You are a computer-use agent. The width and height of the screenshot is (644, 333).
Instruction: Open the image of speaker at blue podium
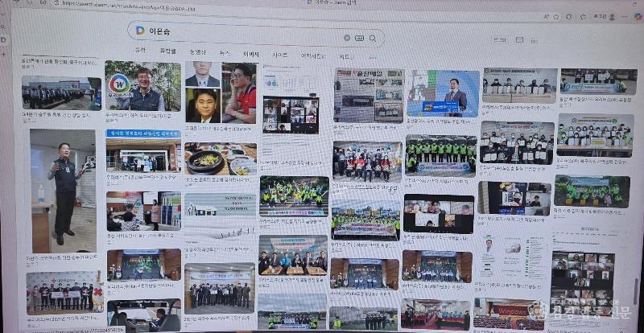(442, 93)
